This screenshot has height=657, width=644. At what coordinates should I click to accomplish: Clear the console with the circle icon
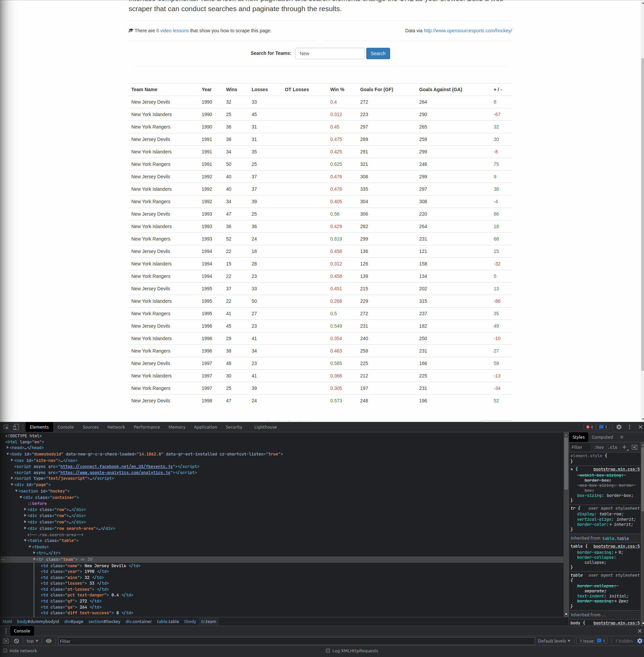click(x=16, y=641)
